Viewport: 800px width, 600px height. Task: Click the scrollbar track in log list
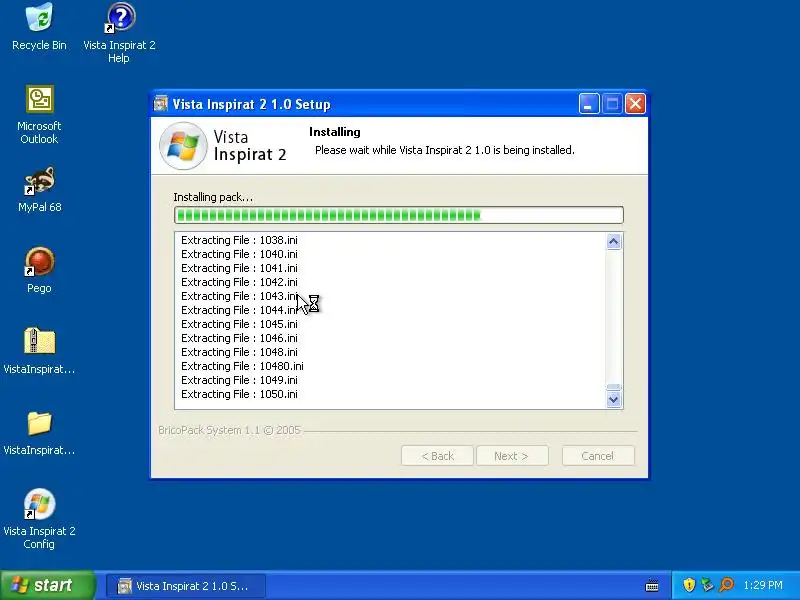[614, 316]
